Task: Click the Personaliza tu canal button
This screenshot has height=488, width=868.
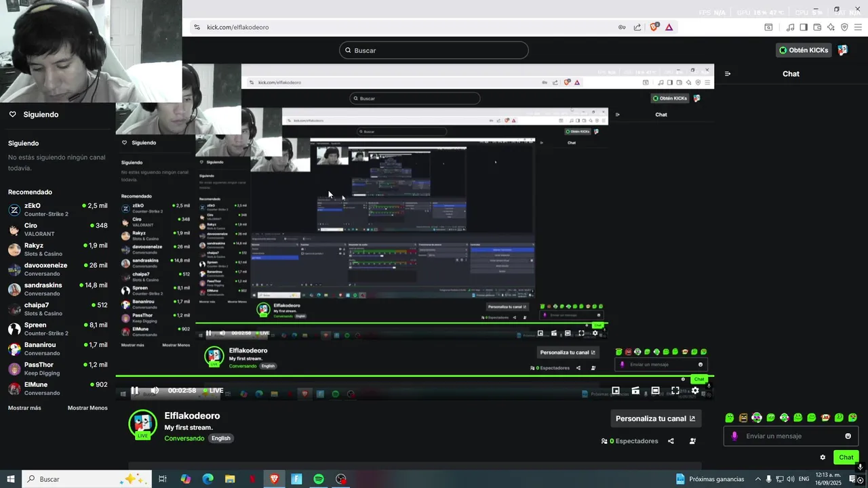Action: click(655, 418)
